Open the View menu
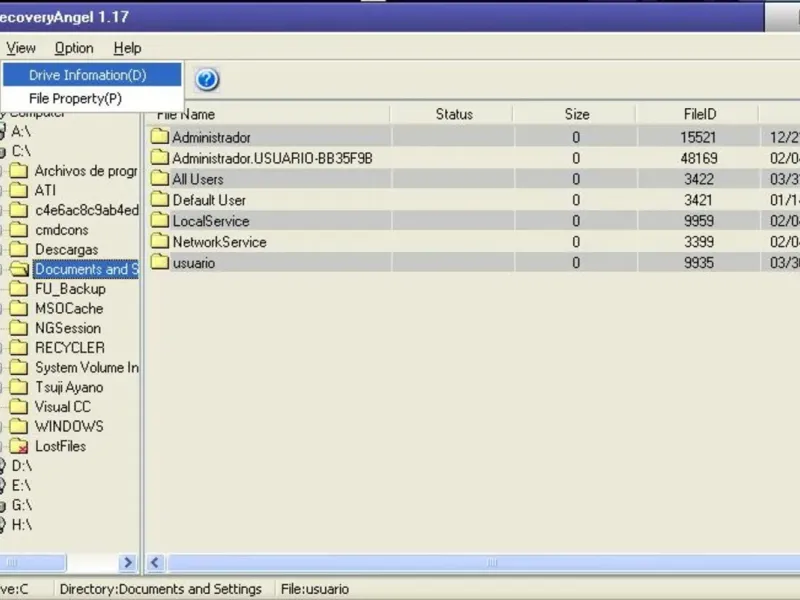The image size is (800, 600). coord(20,48)
